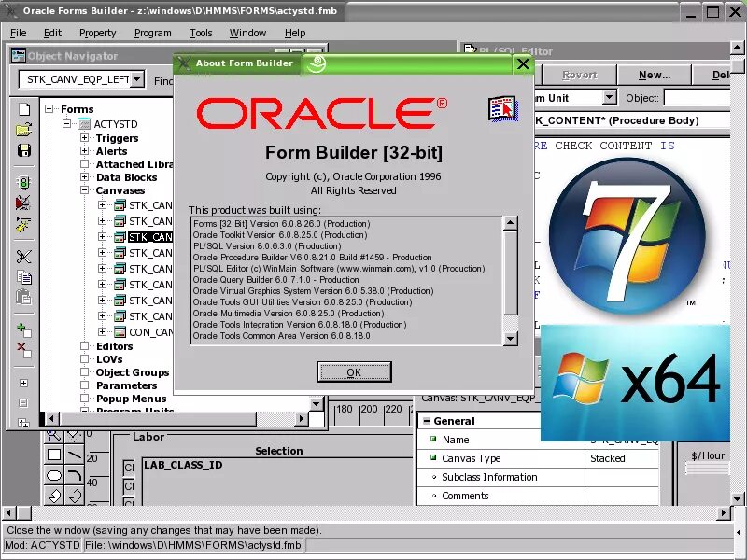
Task: Click the Delete red X icon
Action: [x=23, y=350]
